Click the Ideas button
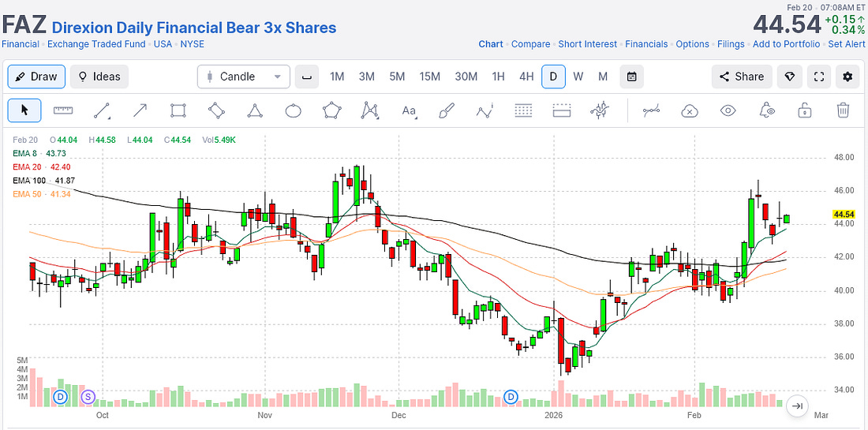 point(99,77)
